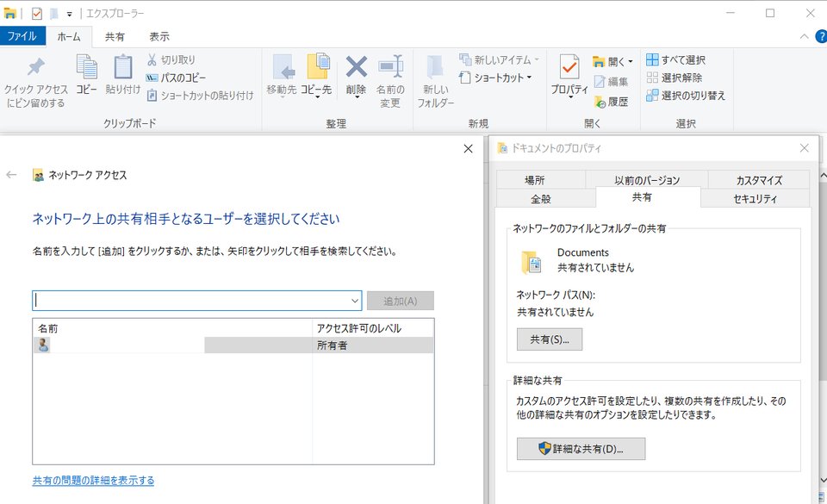827x504 pixels.
Task: Click パスのコピー (Copy path)
Action: [x=176, y=78]
